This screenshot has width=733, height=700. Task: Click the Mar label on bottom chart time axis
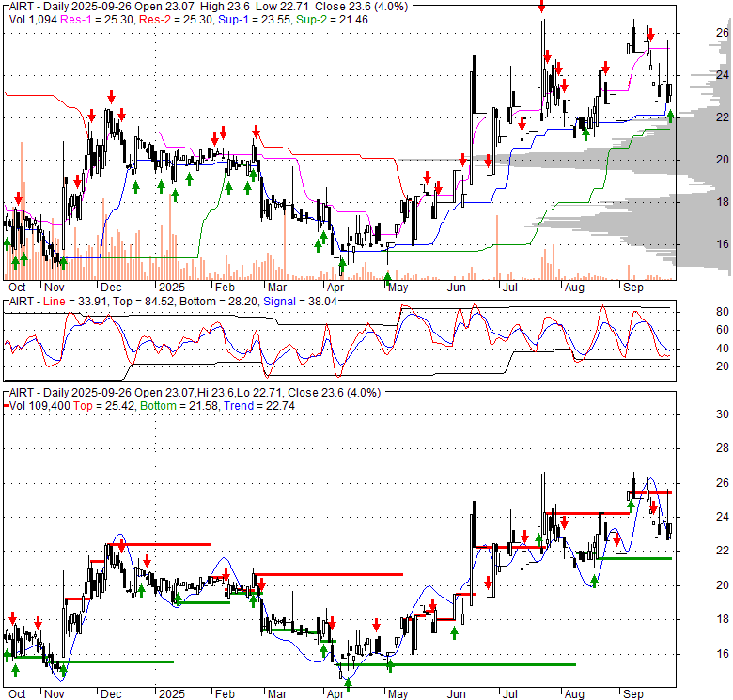277,694
